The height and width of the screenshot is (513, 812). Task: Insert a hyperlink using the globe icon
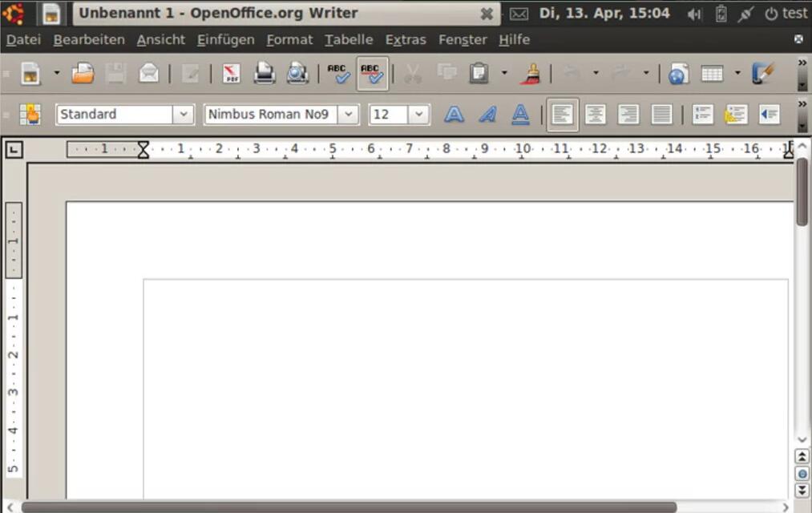pyautogui.click(x=678, y=74)
